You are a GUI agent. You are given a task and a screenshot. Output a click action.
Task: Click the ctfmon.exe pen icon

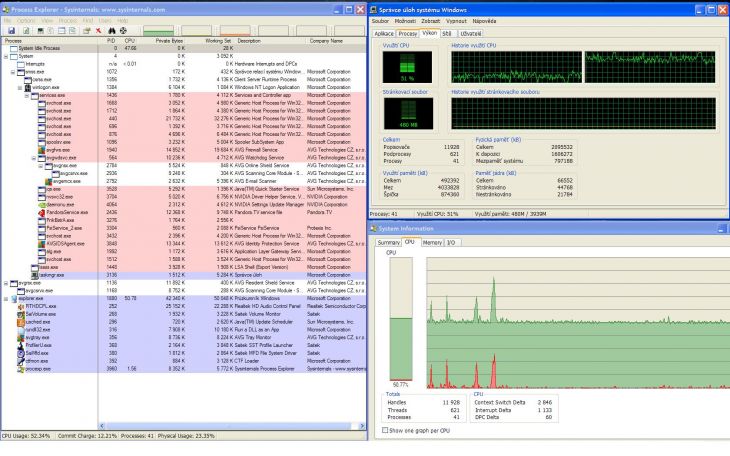coord(21,361)
